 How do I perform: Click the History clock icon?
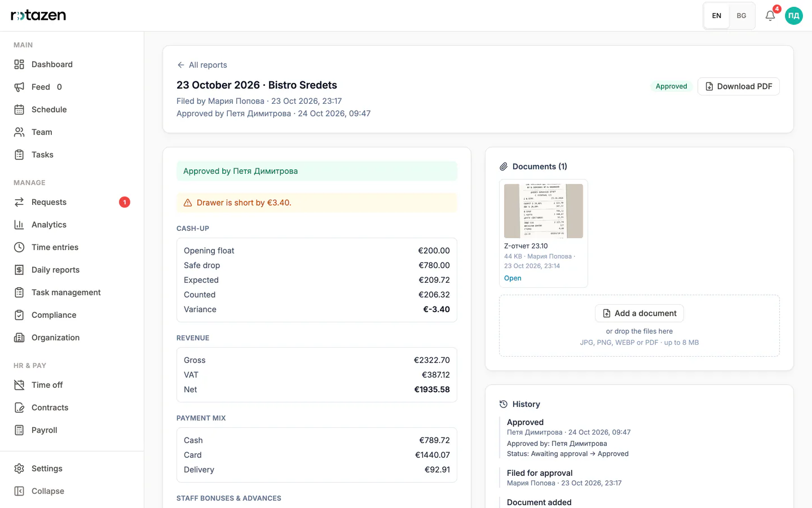tap(504, 404)
